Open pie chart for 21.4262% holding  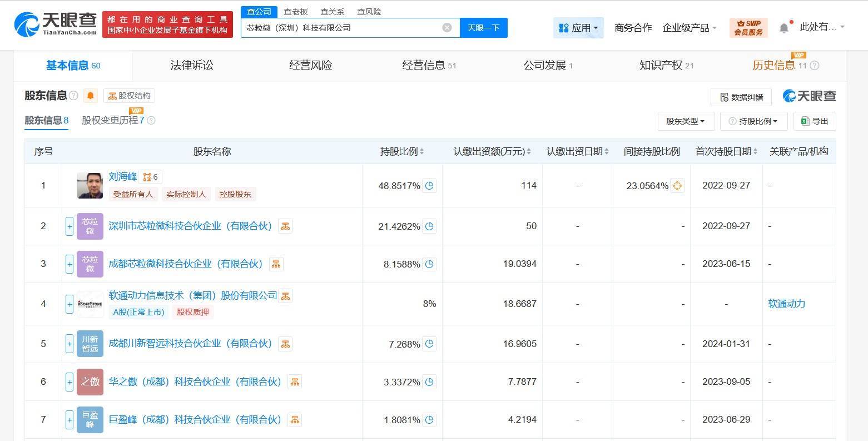click(429, 226)
